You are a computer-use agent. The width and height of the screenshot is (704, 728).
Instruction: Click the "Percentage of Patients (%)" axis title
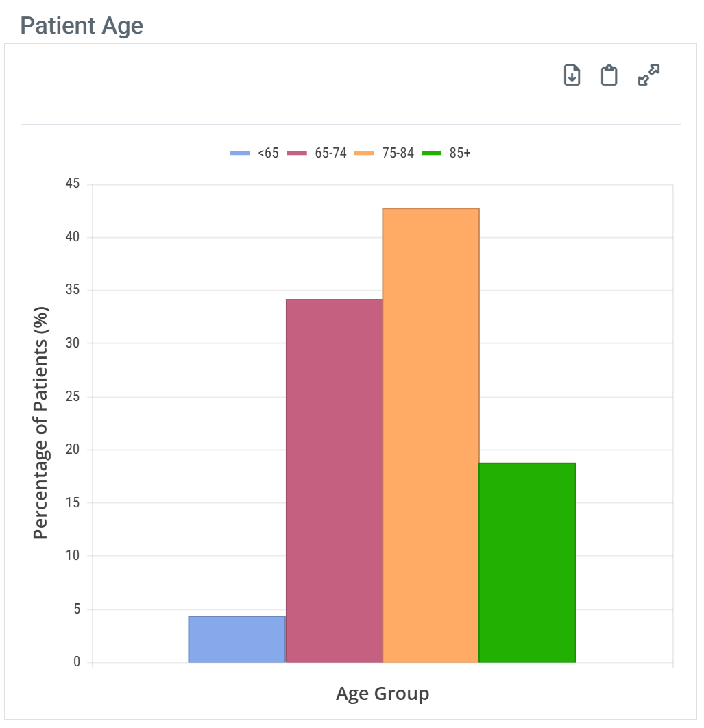[x=41, y=423]
